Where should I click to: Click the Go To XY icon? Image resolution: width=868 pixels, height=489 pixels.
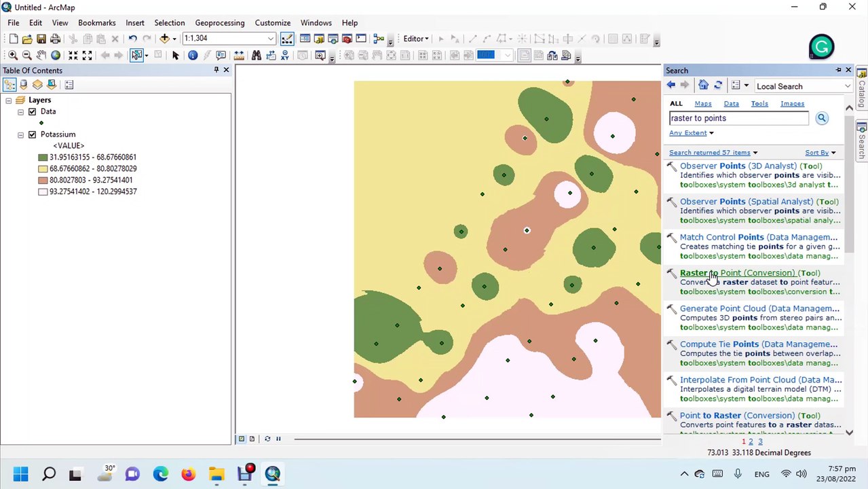point(284,55)
